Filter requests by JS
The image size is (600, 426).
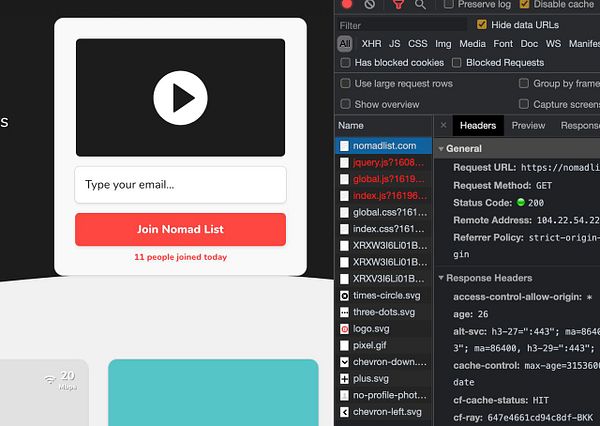[x=395, y=44]
